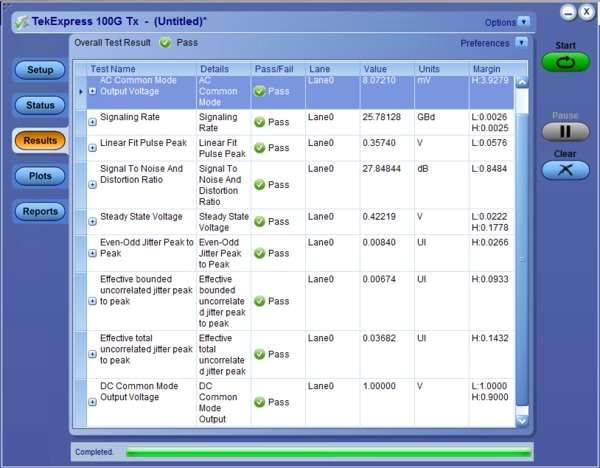Image resolution: width=600 pixels, height=468 pixels.
Task: Go to the Reports panel
Action: click(40, 211)
